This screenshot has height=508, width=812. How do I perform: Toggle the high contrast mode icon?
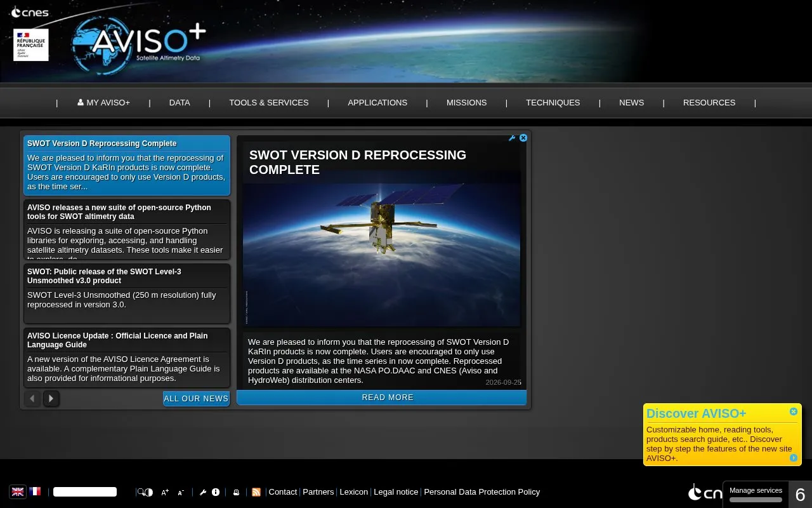click(x=148, y=492)
